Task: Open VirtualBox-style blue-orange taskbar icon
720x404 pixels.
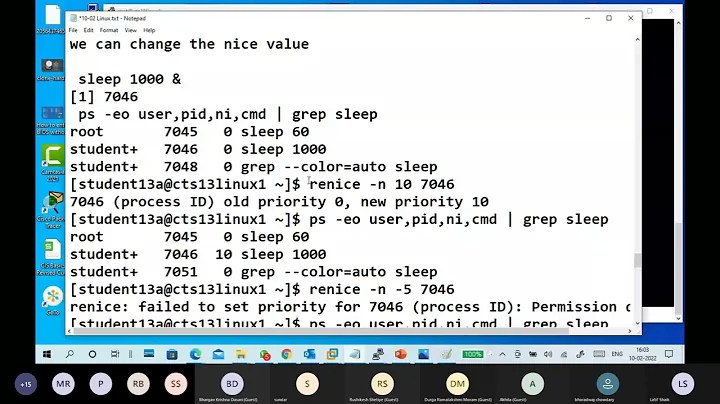Action: click(x=332, y=354)
